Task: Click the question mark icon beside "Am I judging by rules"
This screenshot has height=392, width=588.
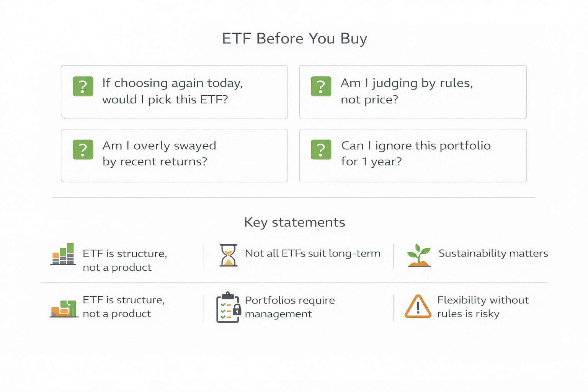Action: pos(321,86)
